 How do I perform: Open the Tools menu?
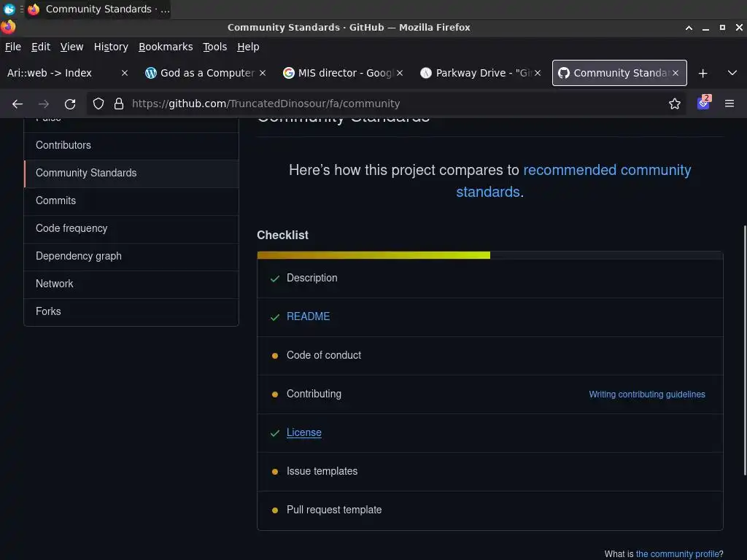(x=215, y=47)
